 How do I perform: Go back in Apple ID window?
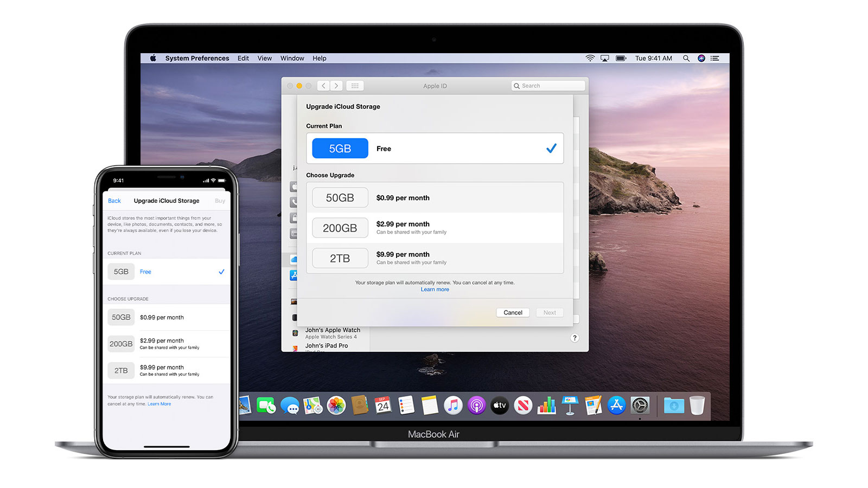[x=324, y=86]
